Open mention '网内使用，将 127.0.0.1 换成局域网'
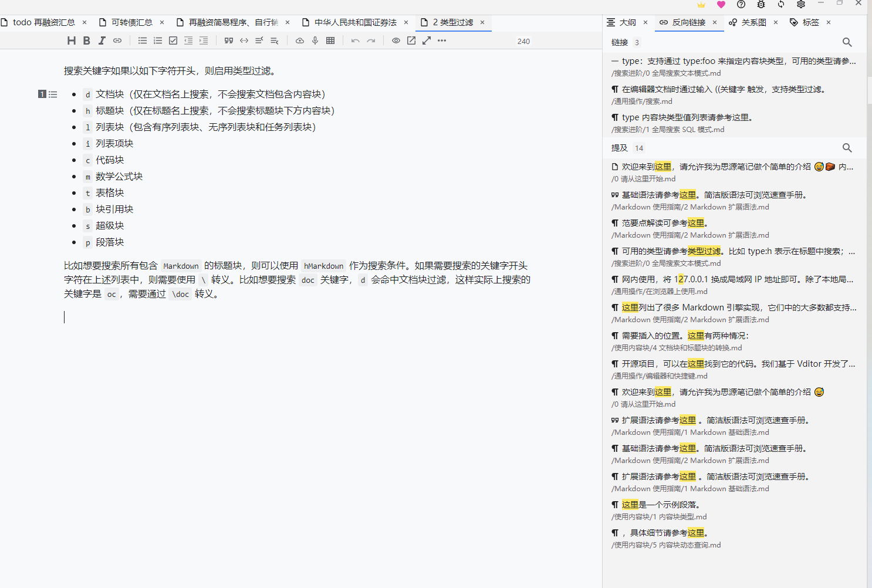Viewport: 872px width, 588px height. point(734,285)
